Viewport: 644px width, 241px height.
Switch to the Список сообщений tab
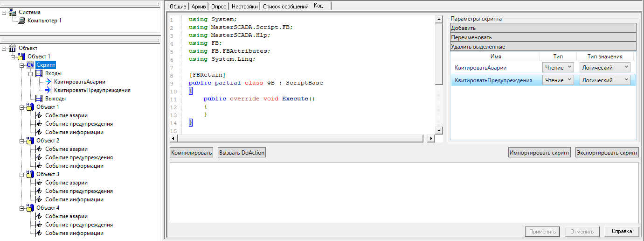click(285, 7)
